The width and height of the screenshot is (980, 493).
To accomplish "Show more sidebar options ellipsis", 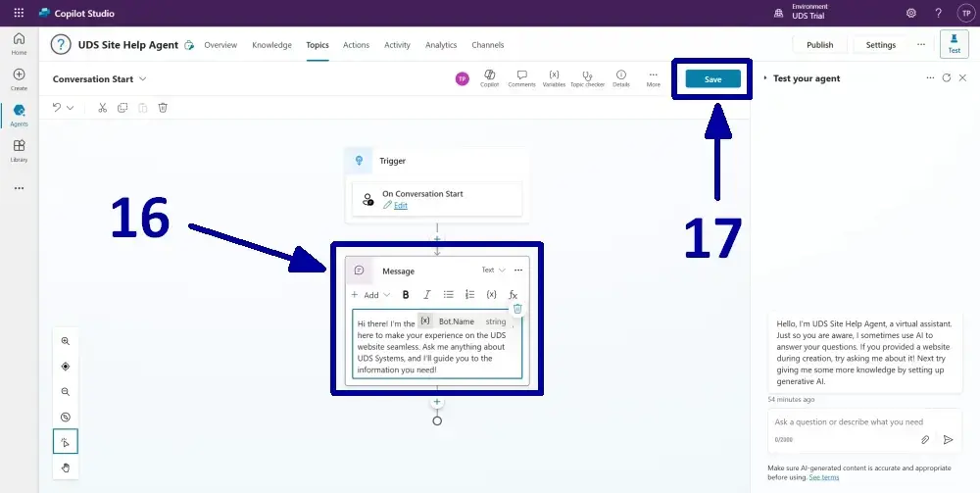I will click(x=19, y=188).
